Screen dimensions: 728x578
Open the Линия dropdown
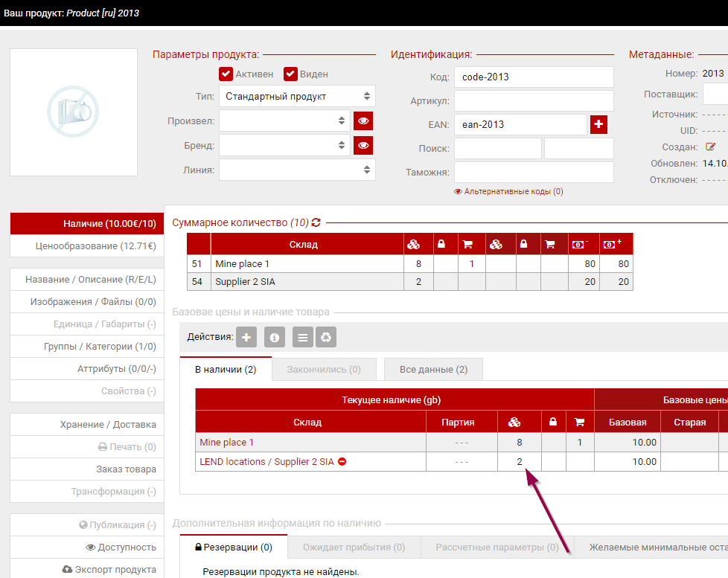[x=296, y=170]
